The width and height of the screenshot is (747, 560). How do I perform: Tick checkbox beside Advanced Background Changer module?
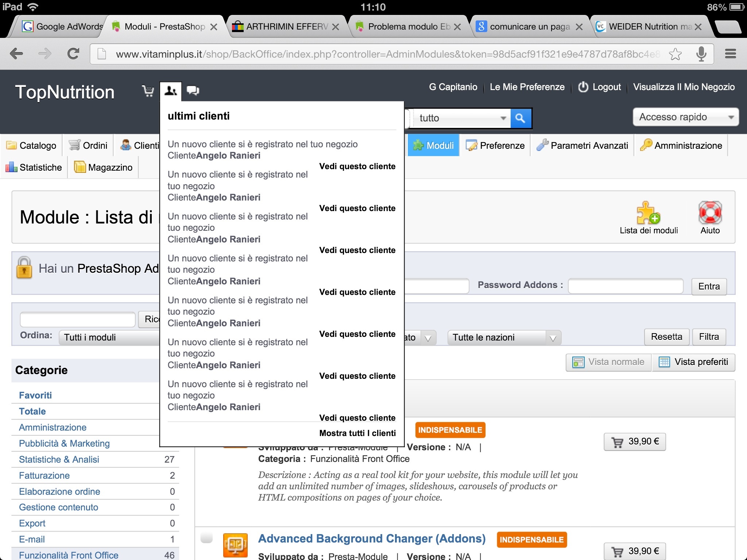click(x=206, y=538)
